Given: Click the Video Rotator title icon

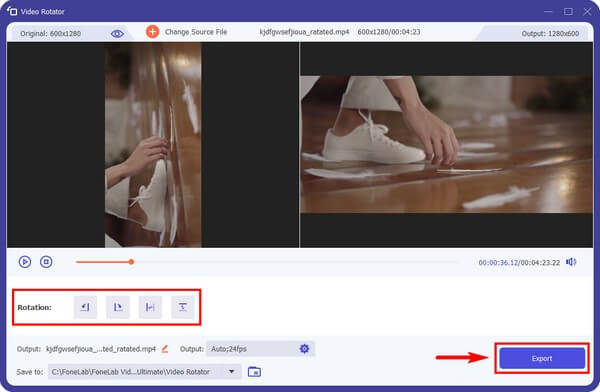Looking at the screenshot, I should [x=12, y=11].
